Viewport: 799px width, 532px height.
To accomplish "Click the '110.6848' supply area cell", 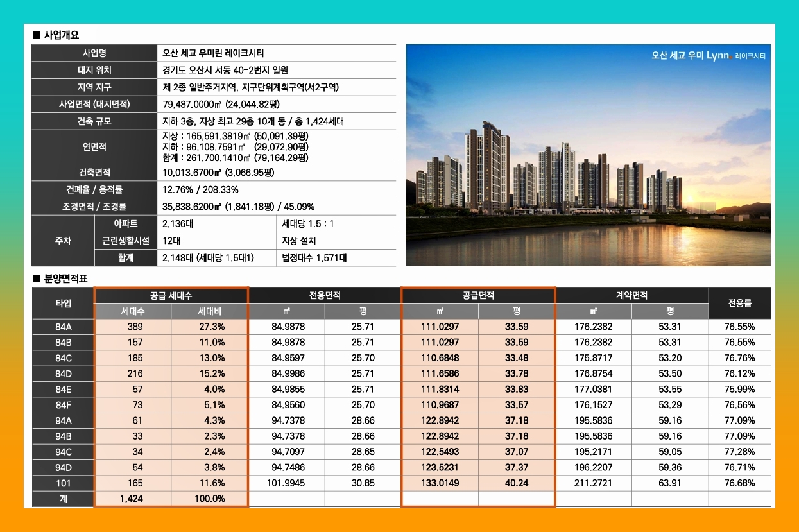I will pos(440,358).
